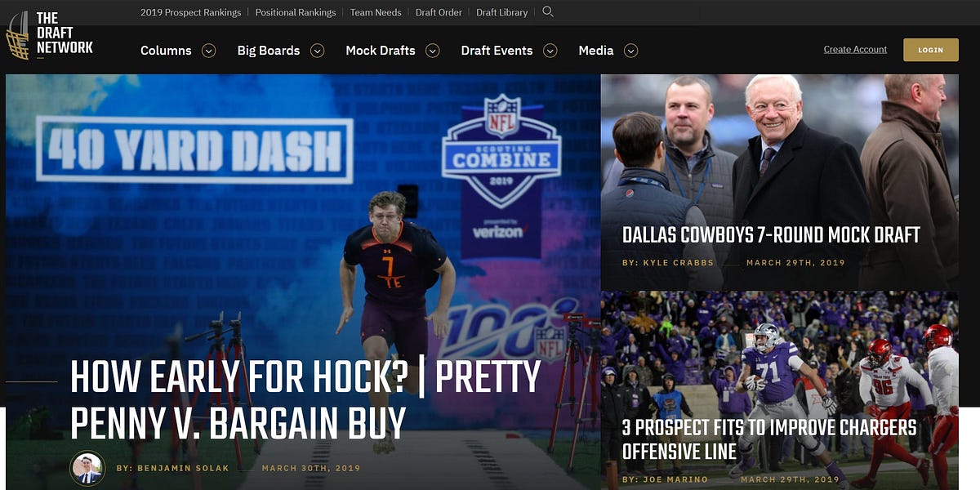Open the Create Account link

pyautogui.click(x=854, y=49)
